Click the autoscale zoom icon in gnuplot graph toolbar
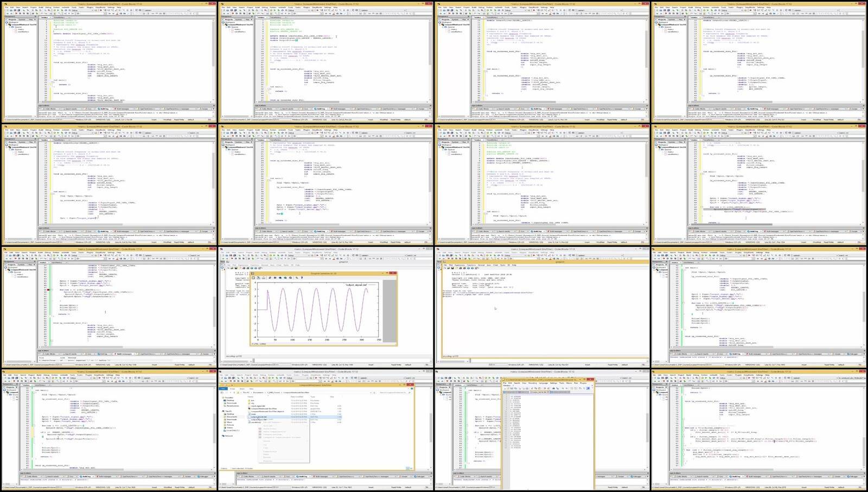The image size is (868, 492). 291,277
